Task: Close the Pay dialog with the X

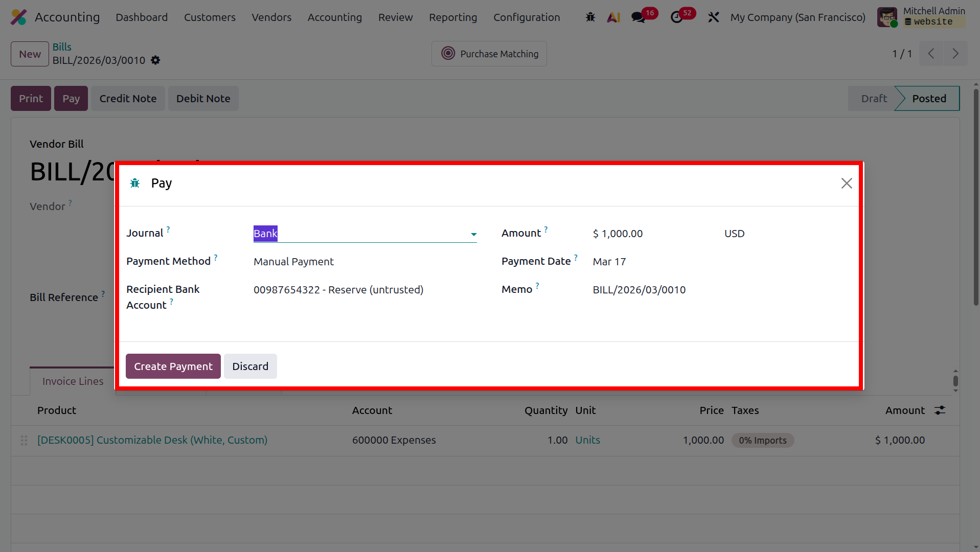Action: 847,183
